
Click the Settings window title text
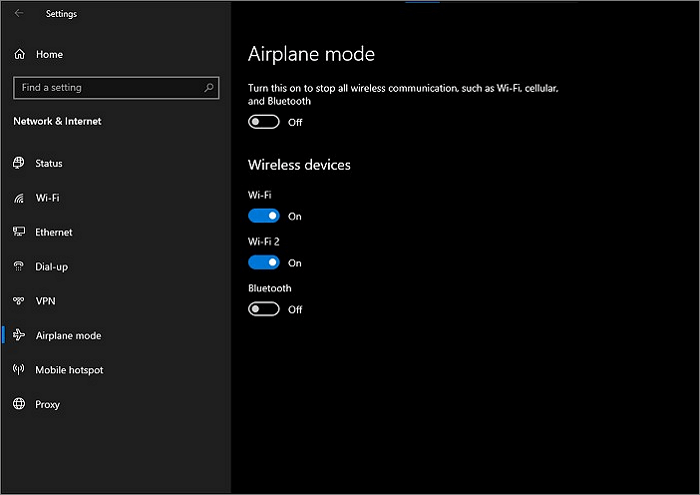[62, 14]
